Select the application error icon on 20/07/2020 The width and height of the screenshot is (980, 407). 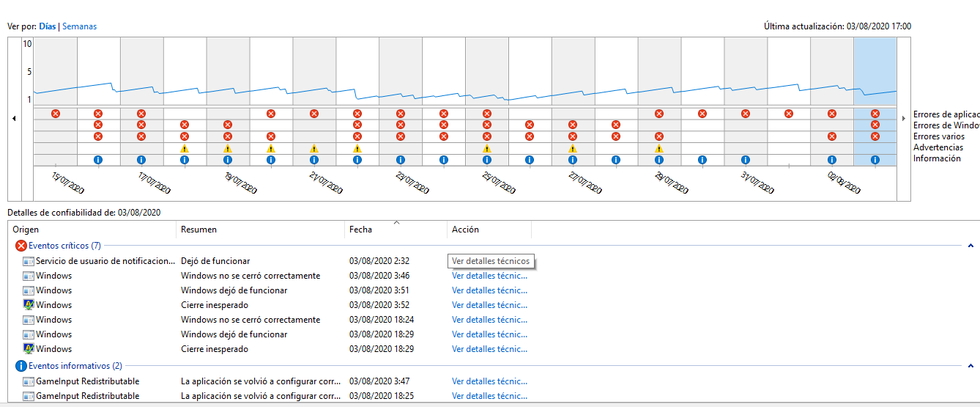(271, 114)
